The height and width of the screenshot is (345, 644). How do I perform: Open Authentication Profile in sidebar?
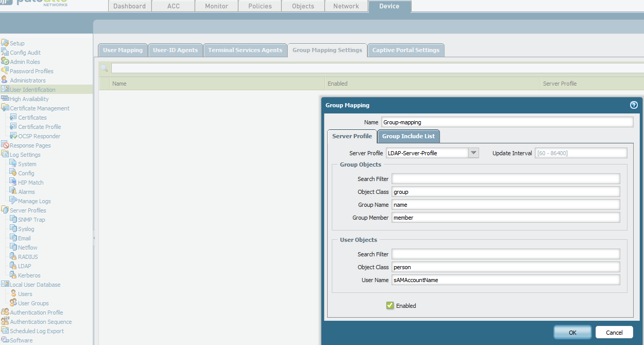tap(37, 312)
